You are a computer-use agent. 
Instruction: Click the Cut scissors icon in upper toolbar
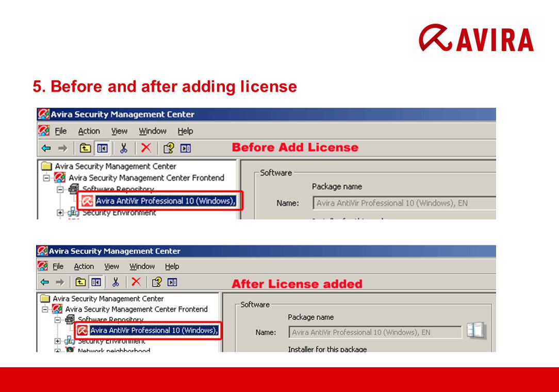[124, 148]
